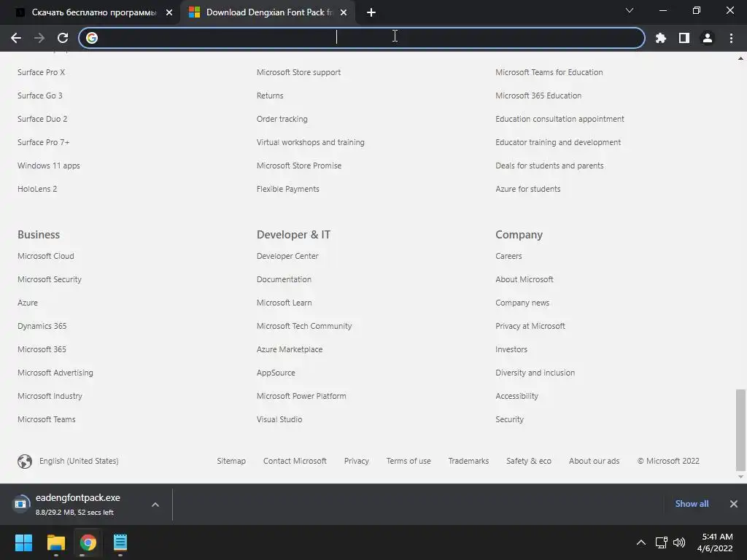
Task: Open the Developer Center link
Action: tap(287, 256)
